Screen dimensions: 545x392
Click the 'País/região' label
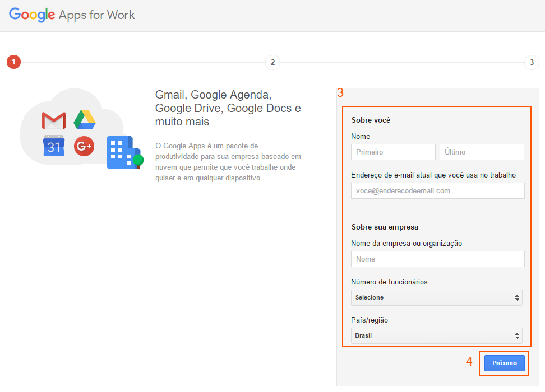(x=370, y=320)
